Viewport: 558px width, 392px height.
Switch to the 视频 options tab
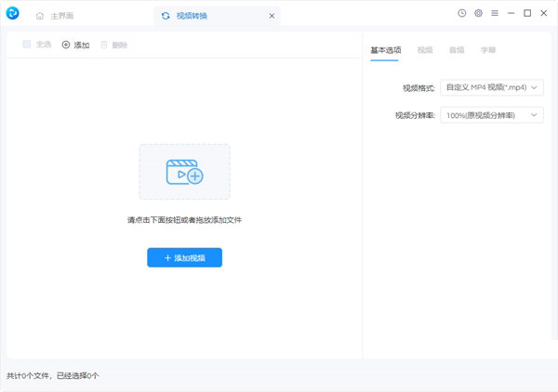coord(425,49)
